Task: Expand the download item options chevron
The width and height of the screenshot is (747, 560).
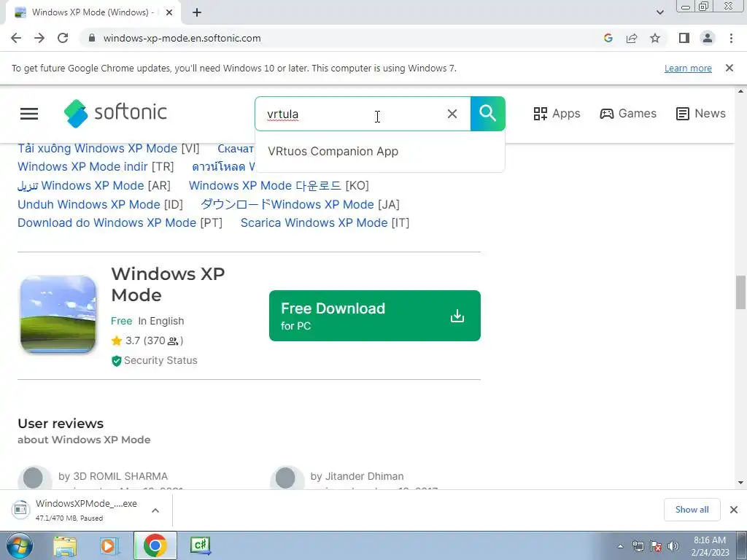Action: click(155, 510)
